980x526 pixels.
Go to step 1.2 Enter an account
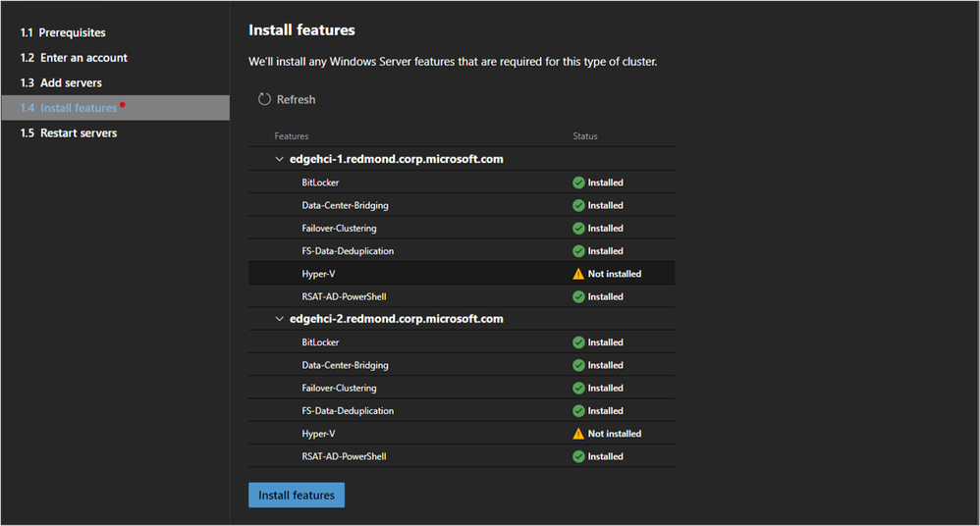click(x=74, y=58)
